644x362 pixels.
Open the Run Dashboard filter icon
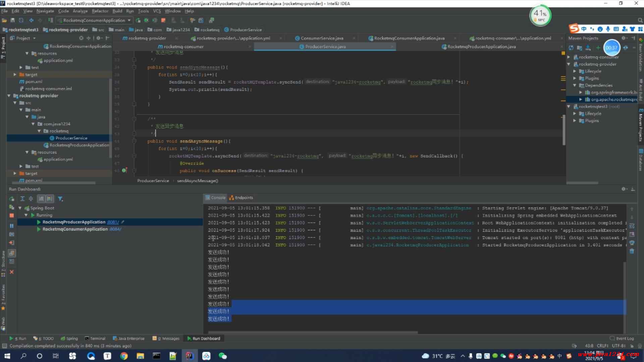click(x=60, y=199)
